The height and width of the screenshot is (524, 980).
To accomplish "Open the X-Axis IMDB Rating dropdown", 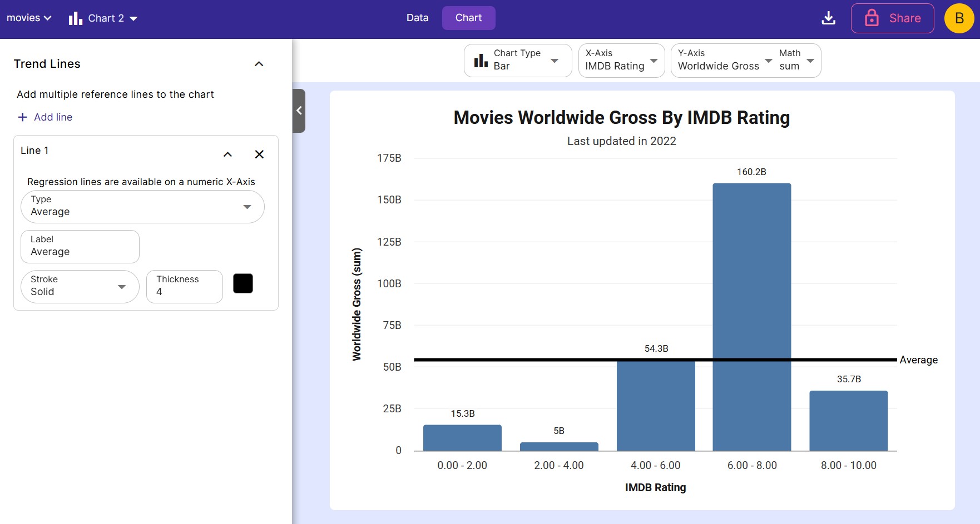I will 621,61.
